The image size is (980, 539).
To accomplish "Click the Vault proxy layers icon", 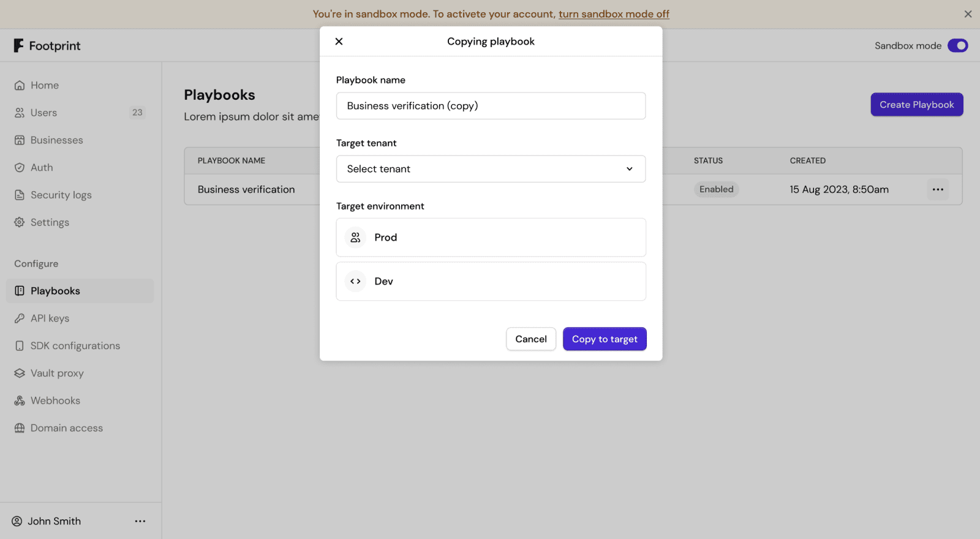I will tap(20, 373).
